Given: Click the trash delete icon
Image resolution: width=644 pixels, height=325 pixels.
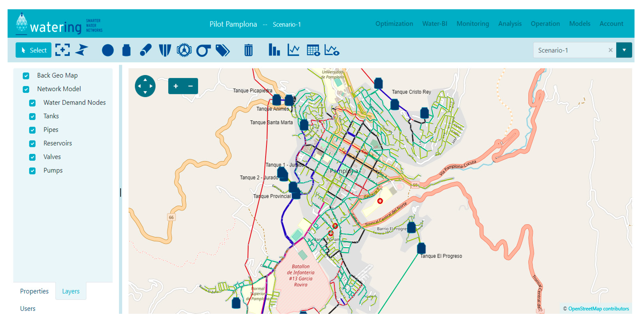Looking at the screenshot, I should pyautogui.click(x=248, y=50).
